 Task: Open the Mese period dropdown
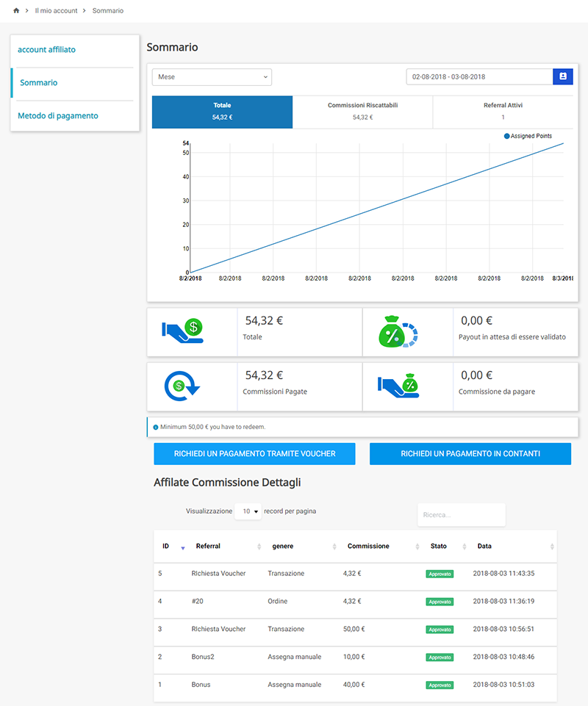click(x=212, y=77)
